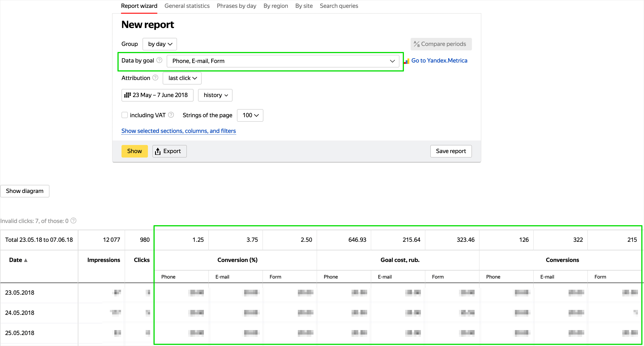Change strings per page from 100
Viewport: 644px width, 346px height.
[x=250, y=115]
